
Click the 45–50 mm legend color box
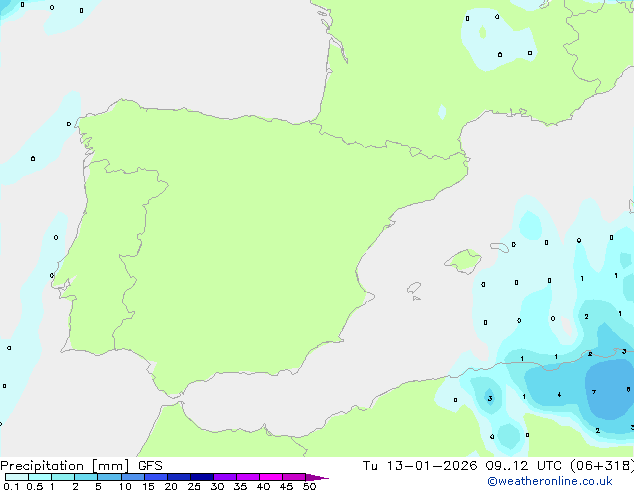pos(294,477)
